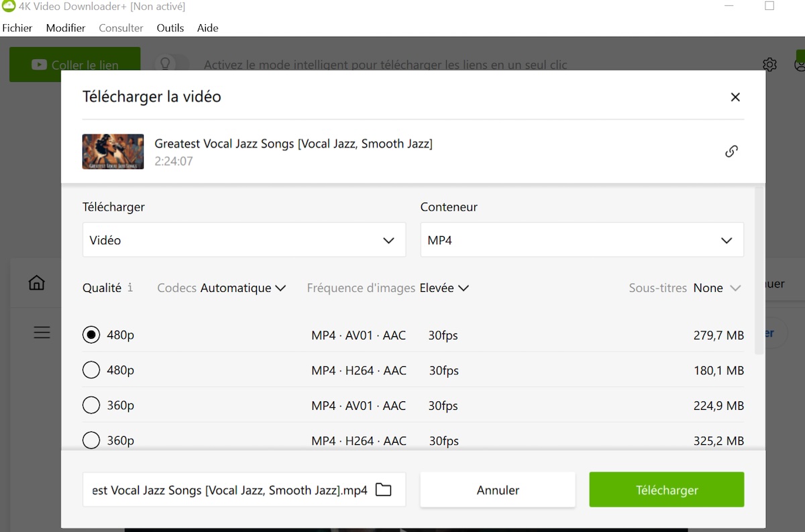This screenshot has height=532, width=805.
Task: Click the 279,7 MB size value
Action: tap(718, 335)
